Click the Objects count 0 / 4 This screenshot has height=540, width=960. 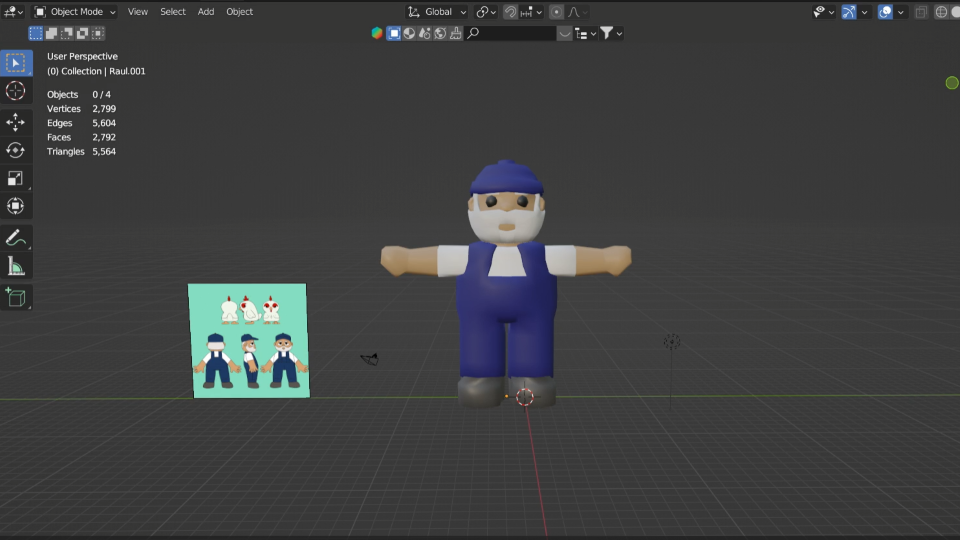click(x=102, y=94)
